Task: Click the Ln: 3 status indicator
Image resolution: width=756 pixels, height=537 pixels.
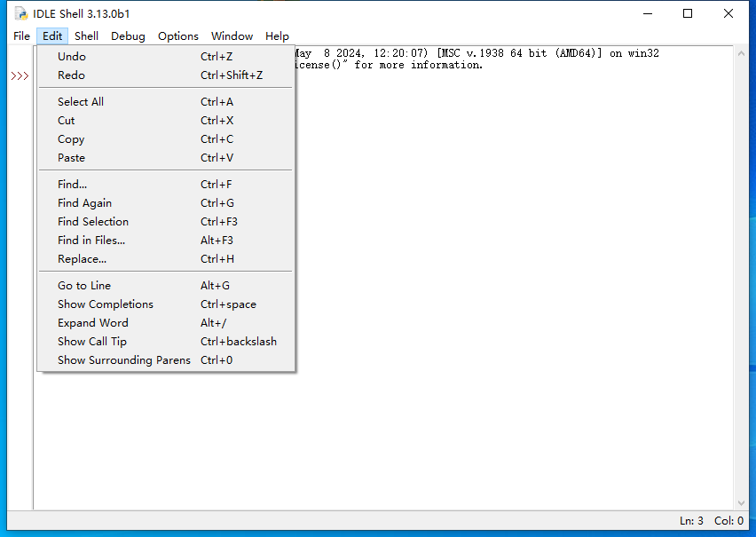Action: (691, 521)
